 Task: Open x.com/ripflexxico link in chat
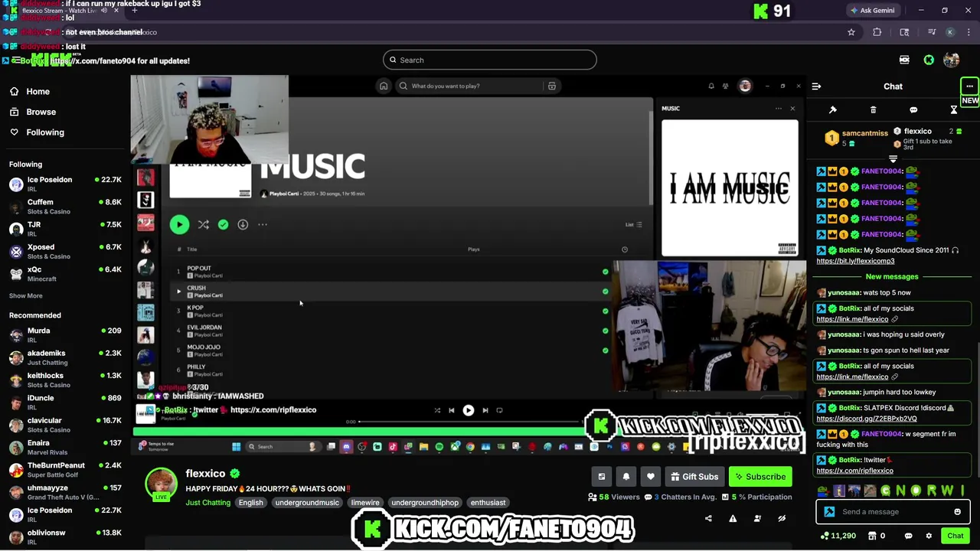pos(854,471)
